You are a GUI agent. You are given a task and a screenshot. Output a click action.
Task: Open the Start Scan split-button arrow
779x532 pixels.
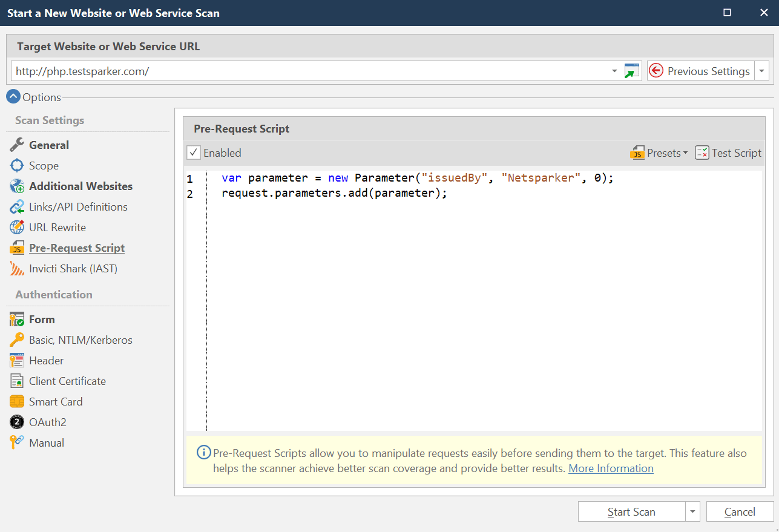693,512
